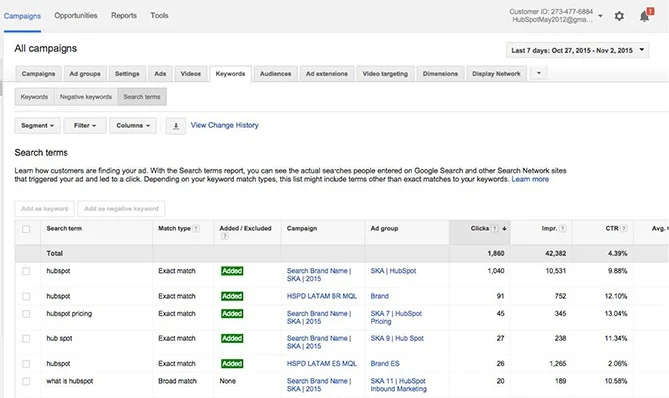
Task: Check the hub spot row
Action: (x=26, y=339)
